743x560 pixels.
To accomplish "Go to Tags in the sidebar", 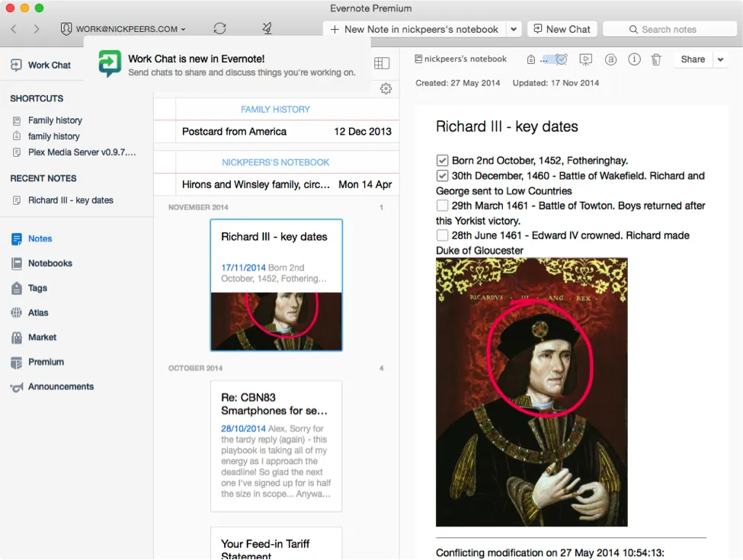I will (x=37, y=288).
